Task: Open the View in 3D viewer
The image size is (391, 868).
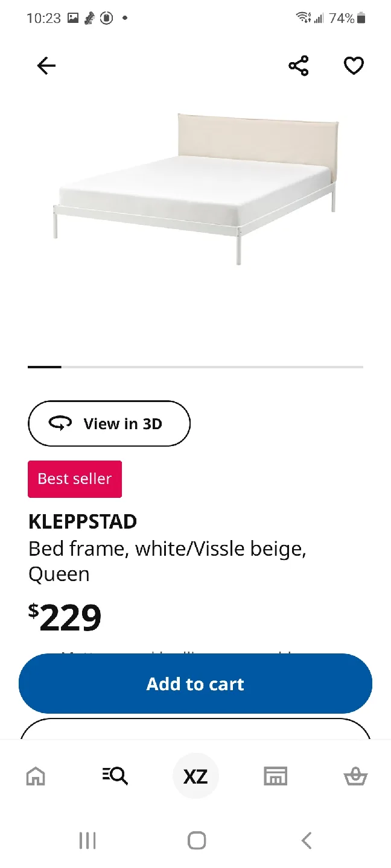Action: tap(109, 424)
